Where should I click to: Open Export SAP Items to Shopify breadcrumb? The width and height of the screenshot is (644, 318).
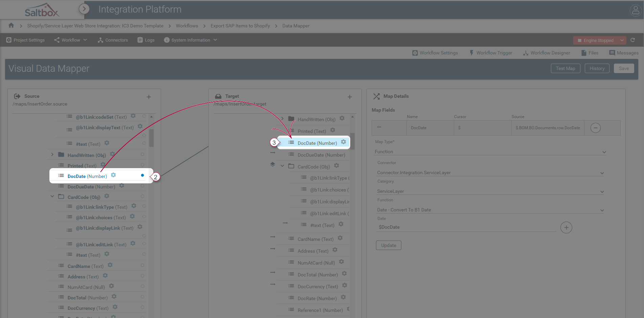[240, 26]
